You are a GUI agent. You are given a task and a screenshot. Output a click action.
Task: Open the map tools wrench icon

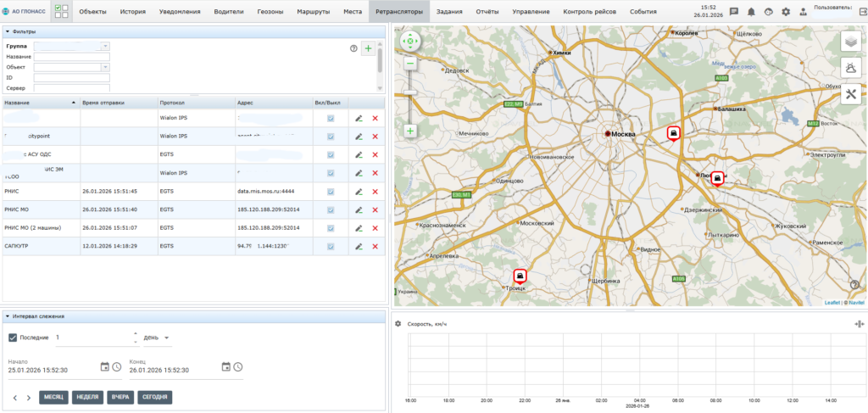coord(852,94)
